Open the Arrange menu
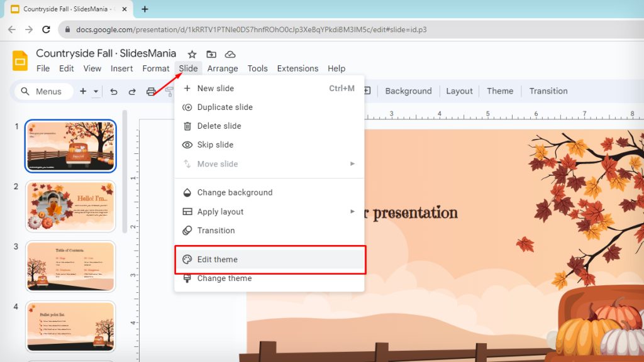 click(x=223, y=68)
